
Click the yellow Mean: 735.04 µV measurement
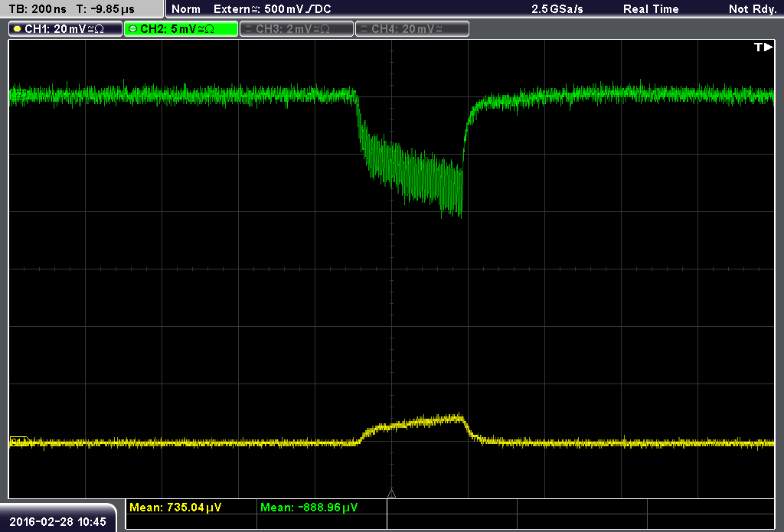pos(175,508)
